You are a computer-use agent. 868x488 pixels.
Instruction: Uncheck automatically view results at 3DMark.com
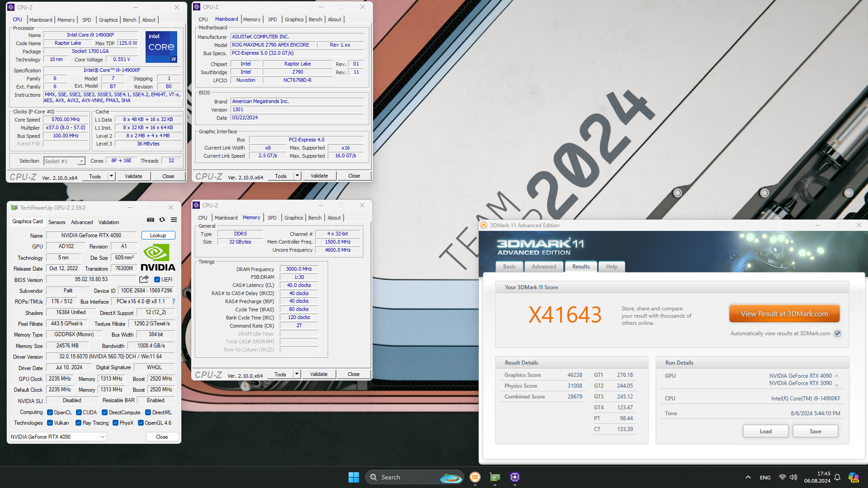(837, 333)
